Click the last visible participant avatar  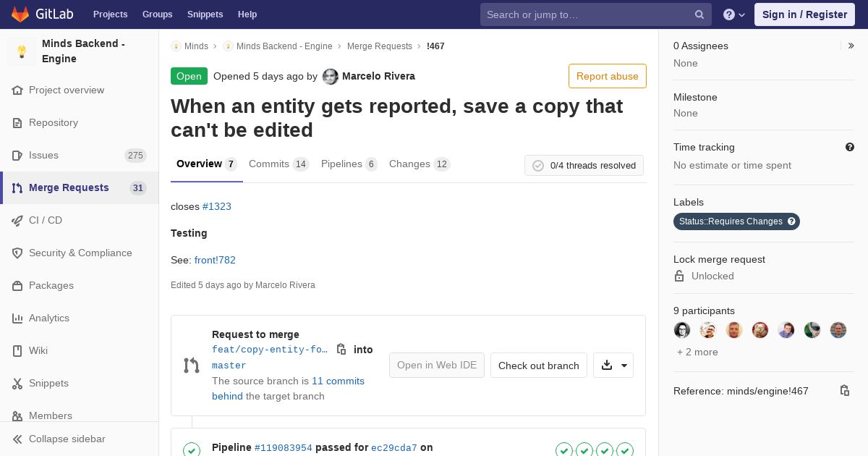tap(838, 330)
